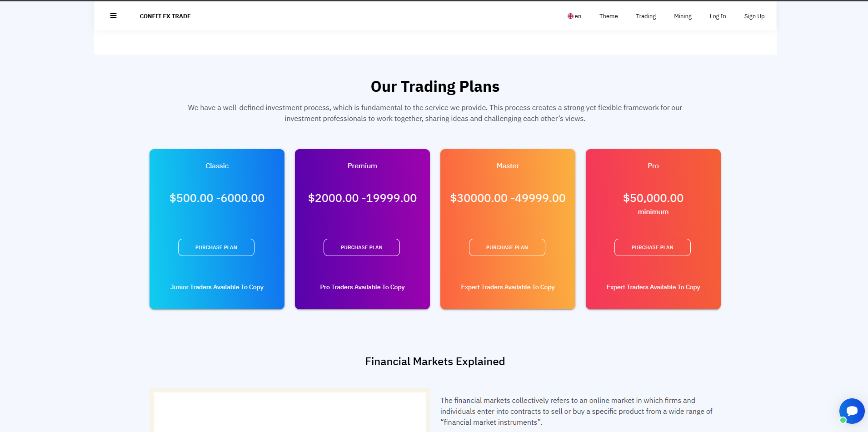Click the Our Trading Plans heading

point(435,86)
